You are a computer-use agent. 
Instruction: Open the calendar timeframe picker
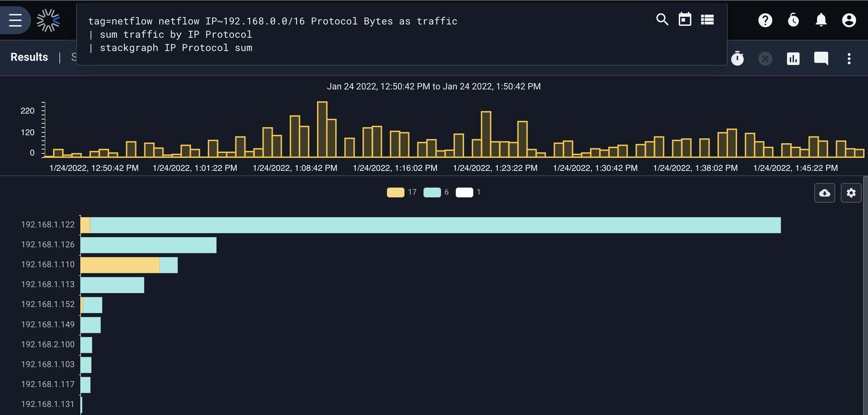point(685,20)
